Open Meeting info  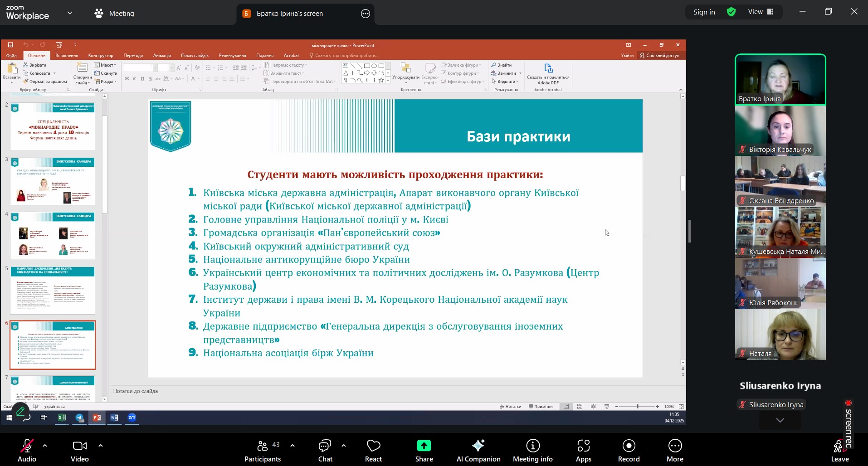tap(532, 451)
